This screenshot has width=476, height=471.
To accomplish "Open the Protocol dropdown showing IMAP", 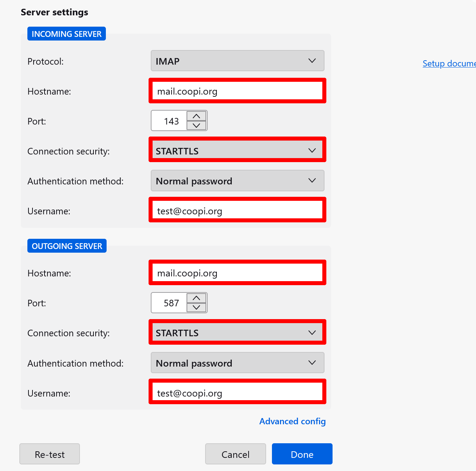I will (237, 61).
